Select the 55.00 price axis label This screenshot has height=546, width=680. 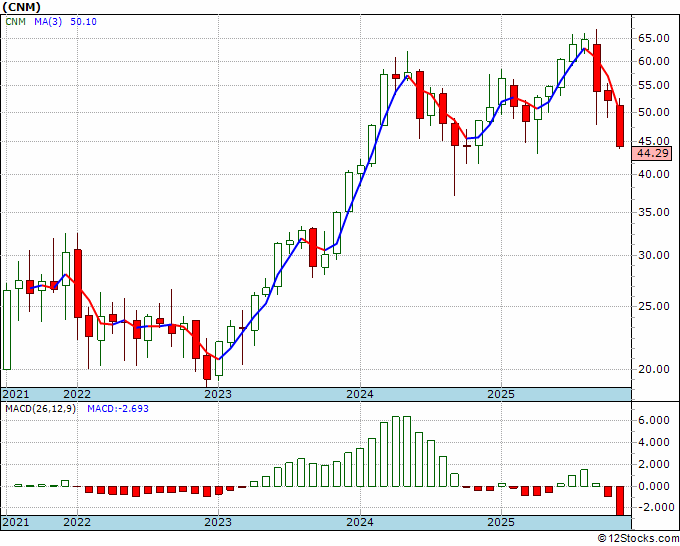click(654, 85)
